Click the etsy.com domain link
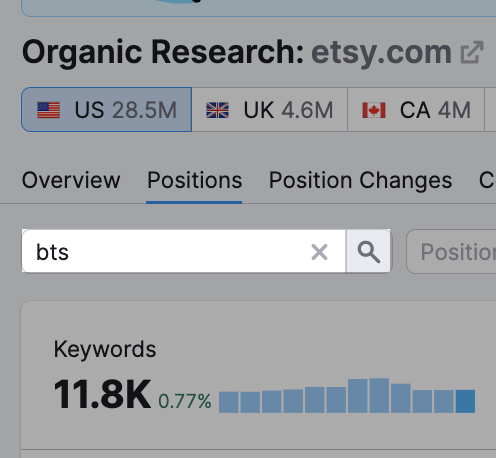 381,52
